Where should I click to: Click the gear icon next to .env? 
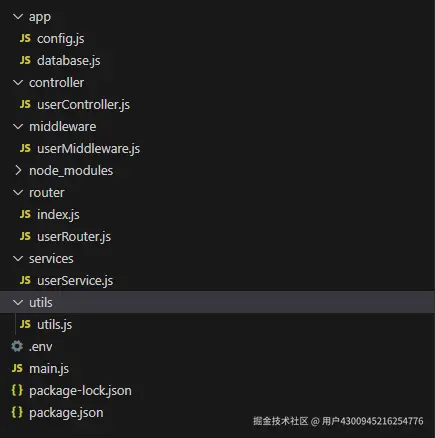(x=17, y=346)
